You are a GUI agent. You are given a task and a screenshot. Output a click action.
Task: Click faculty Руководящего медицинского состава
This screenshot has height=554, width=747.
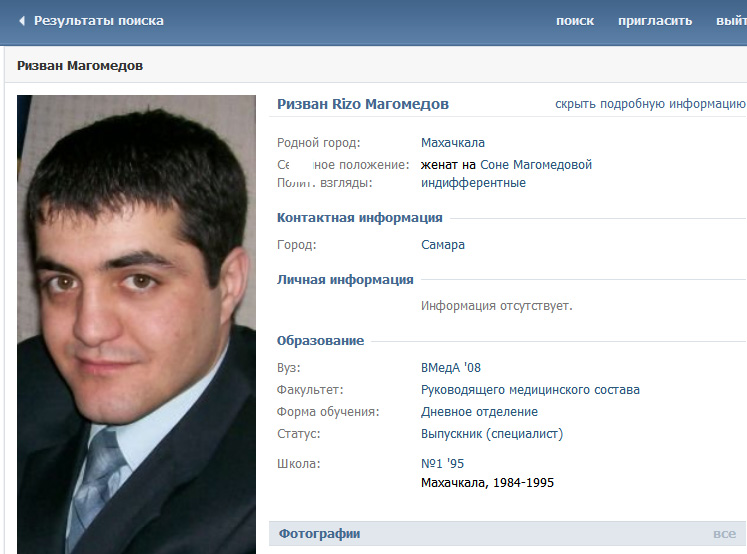pyautogui.click(x=530, y=390)
